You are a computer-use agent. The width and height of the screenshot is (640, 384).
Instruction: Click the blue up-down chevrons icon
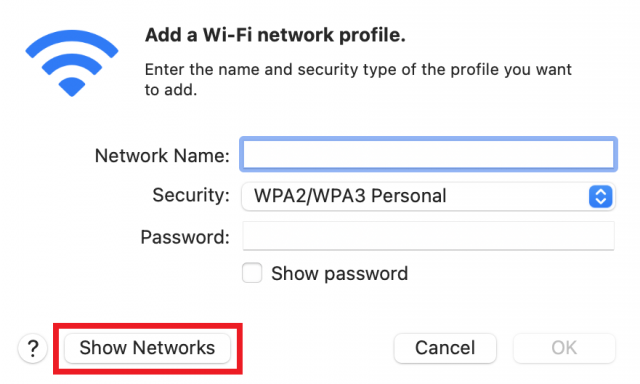click(x=600, y=196)
